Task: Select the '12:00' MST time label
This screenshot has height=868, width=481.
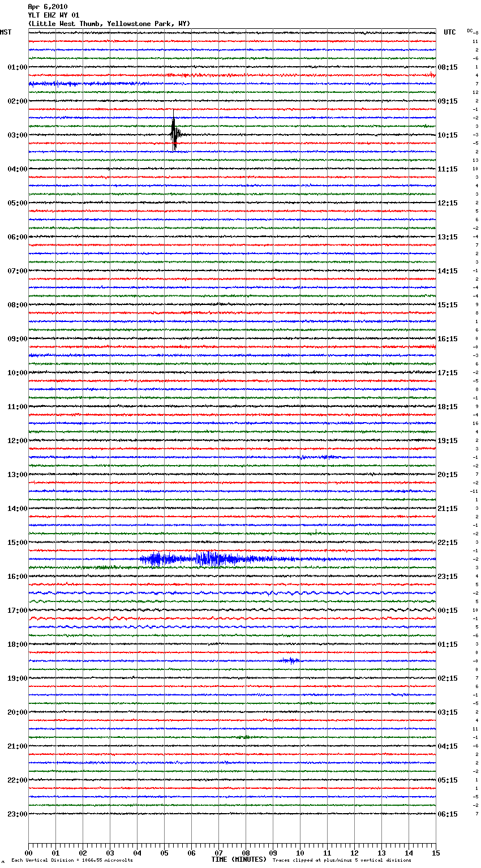Action: (x=17, y=441)
